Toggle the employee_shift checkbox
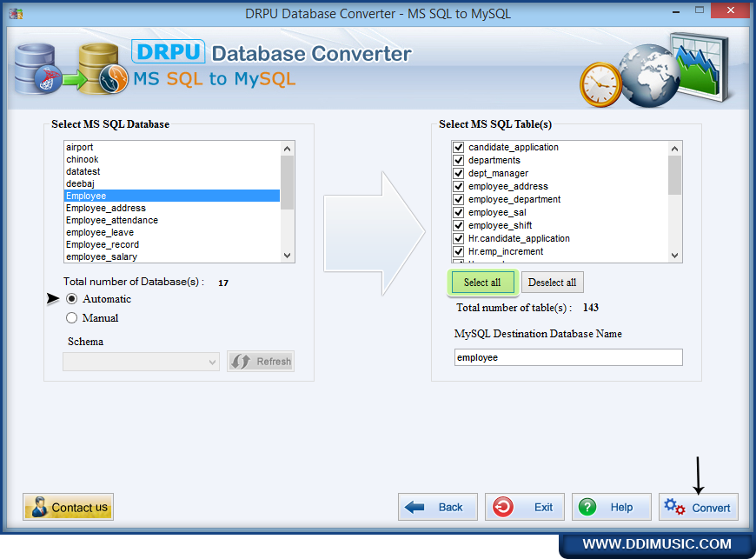 click(x=458, y=225)
